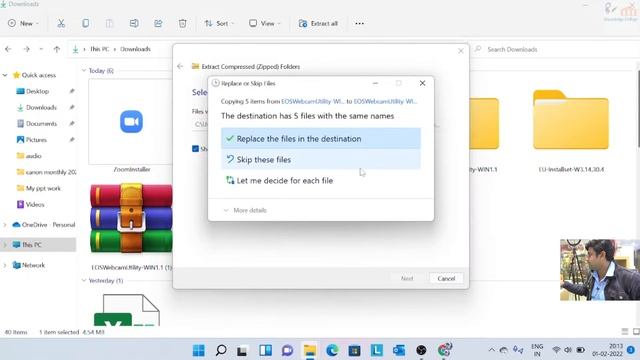Click the Wi-Fi icon in system tray
The image size is (640, 360).
[x=556, y=350]
